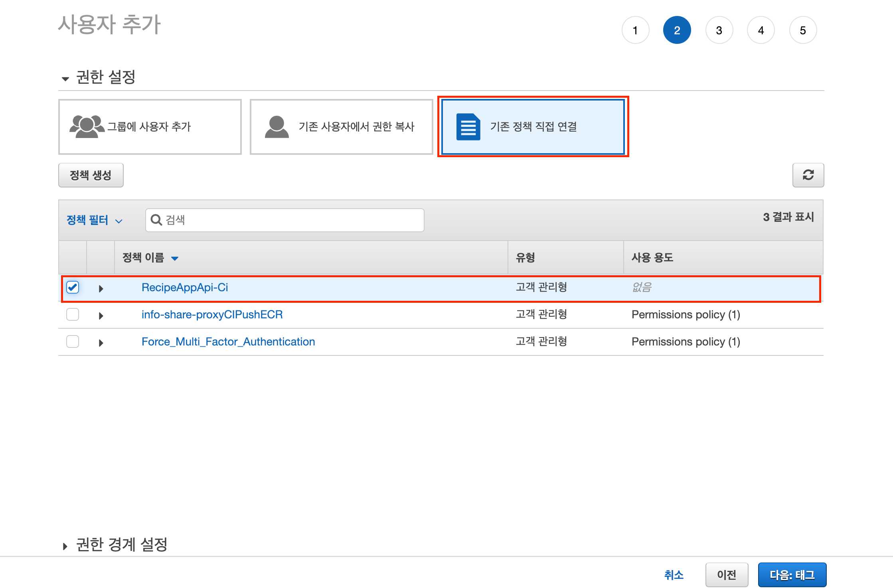Click the search magnifier icon

pyautogui.click(x=156, y=220)
